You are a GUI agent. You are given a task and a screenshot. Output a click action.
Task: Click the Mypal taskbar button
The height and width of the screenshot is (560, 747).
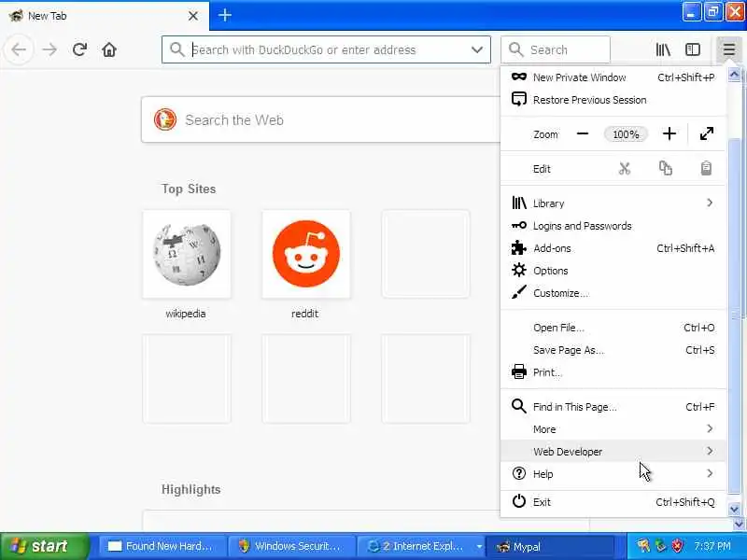point(550,546)
